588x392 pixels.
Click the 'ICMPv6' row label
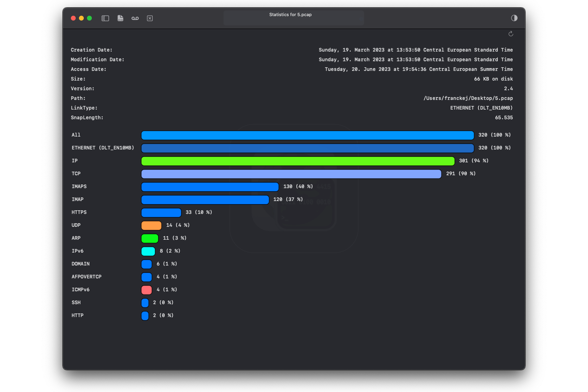coord(81,290)
